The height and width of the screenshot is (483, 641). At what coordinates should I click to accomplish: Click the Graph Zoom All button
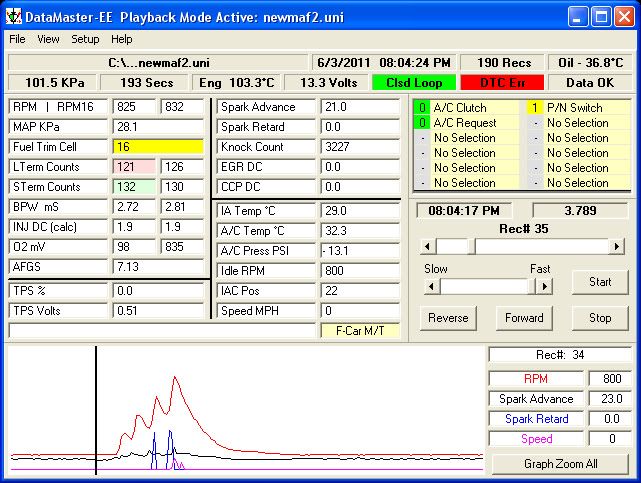point(560,464)
